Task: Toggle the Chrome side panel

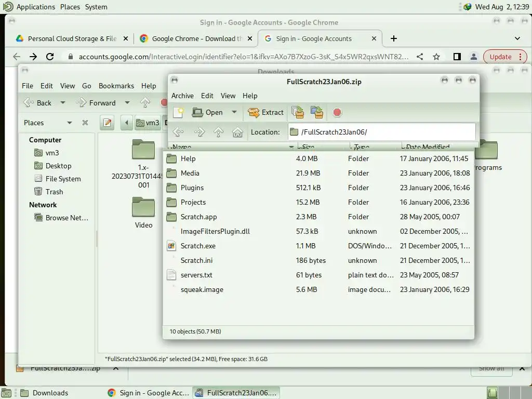Action: [457, 57]
